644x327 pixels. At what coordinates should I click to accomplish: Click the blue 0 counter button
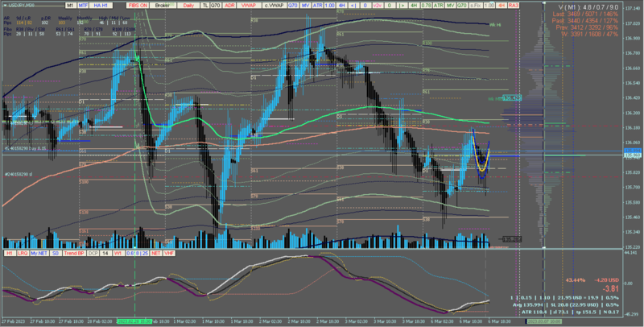365,6
